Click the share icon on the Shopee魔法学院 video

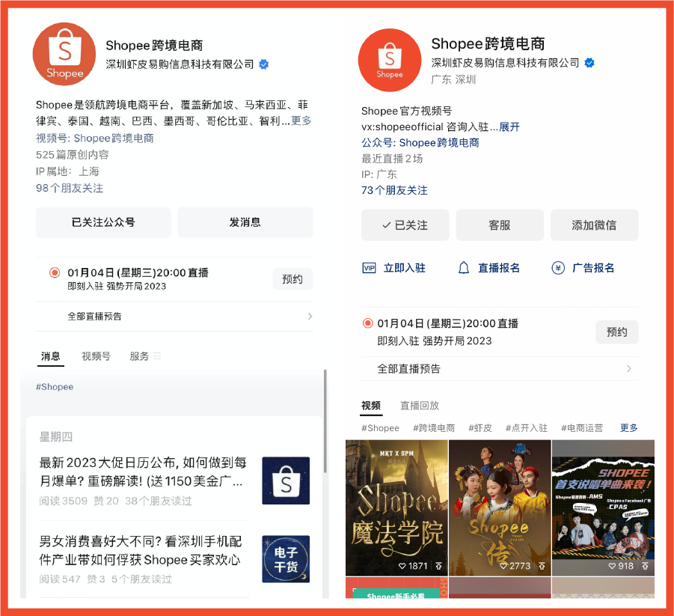438,565
